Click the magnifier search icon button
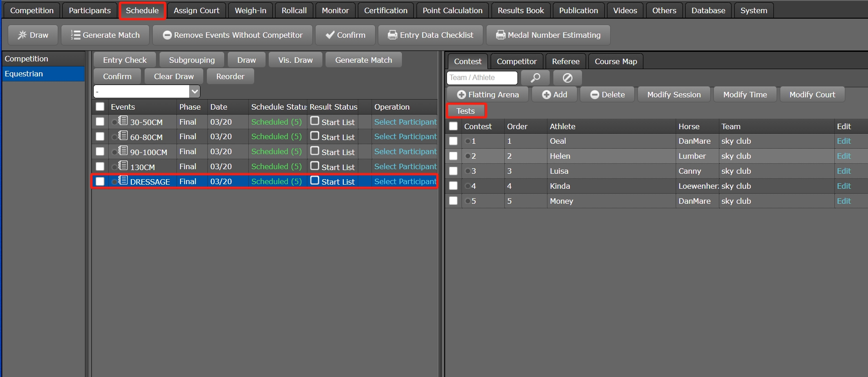 tap(535, 78)
